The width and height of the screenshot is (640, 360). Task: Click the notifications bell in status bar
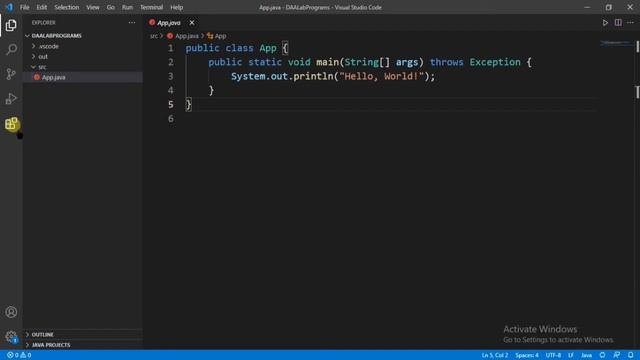tap(631, 355)
